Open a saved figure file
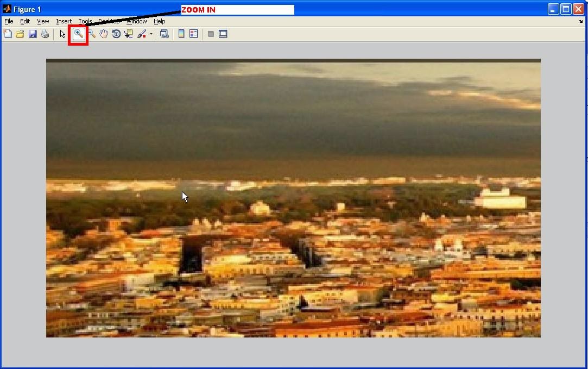588x369 pixels. pyautogui.click(x=20, y=33)
